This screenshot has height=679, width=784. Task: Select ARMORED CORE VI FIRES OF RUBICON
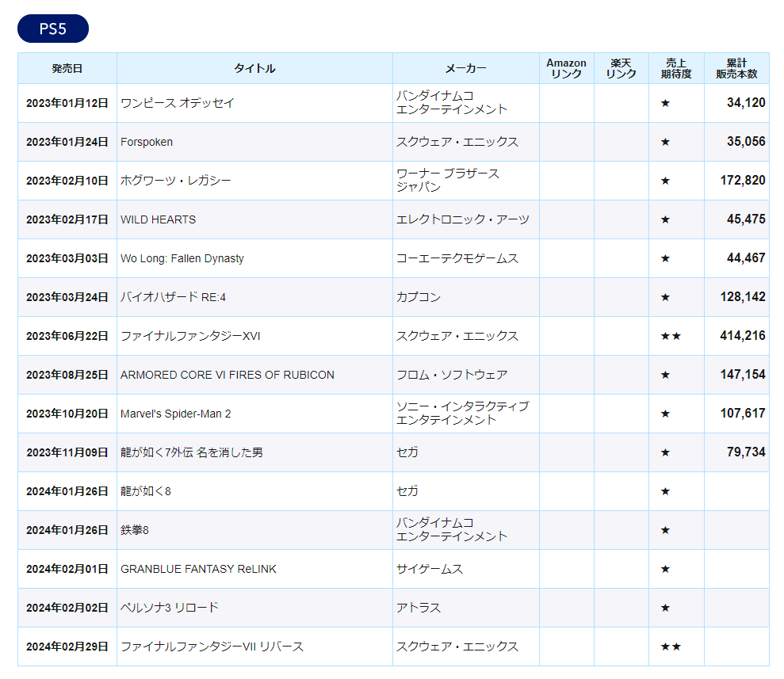tap(227, 375)
